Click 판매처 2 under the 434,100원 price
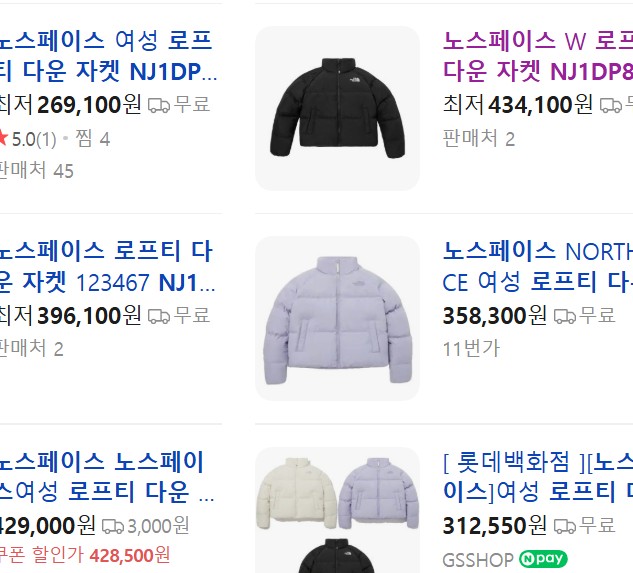Image resolution: width=633 pixels, height=573 pixels. point(479,139)
